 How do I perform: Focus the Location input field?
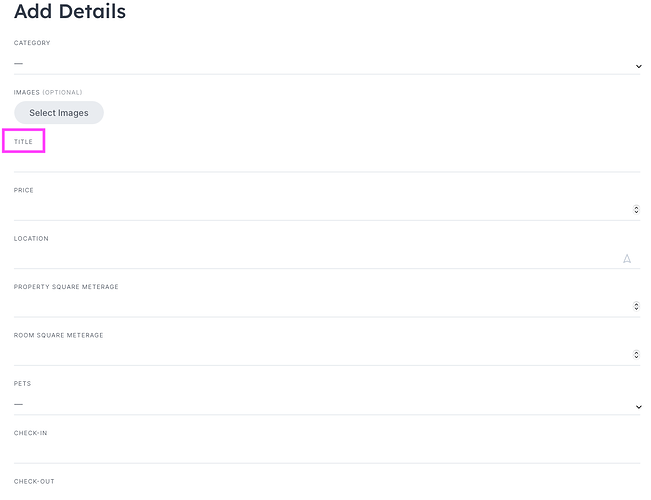[315, 258]
